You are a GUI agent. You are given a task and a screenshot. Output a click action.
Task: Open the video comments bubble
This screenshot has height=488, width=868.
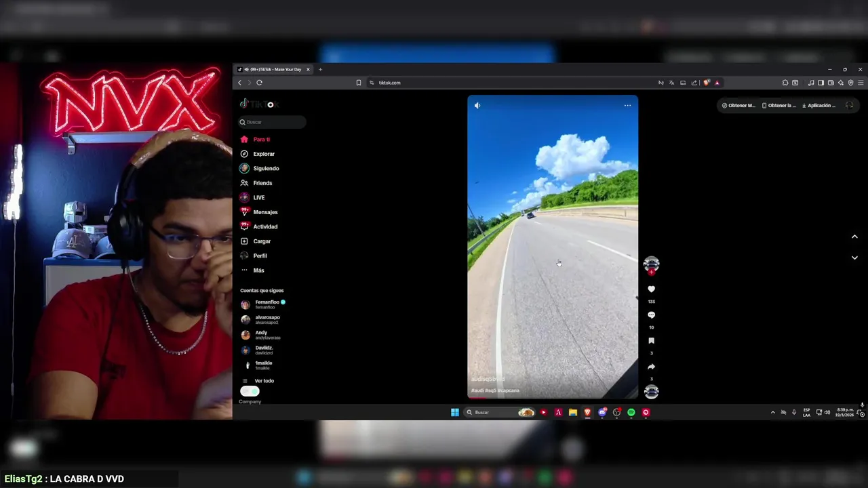point(651,315)
